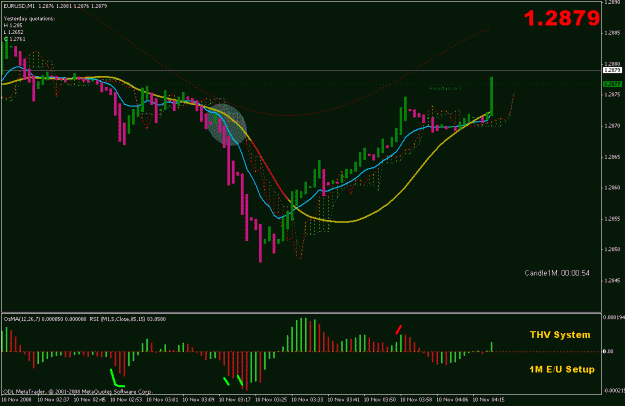This screenshot has height=406, width=625.
Task: Select the grey highlighted ellipse on the chart
Action: (227, 124)
